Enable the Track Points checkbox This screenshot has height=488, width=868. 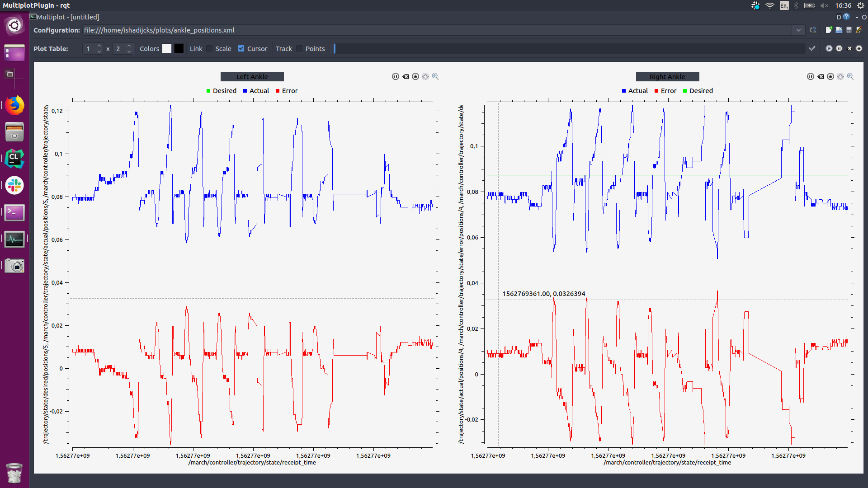pos(299,48)
